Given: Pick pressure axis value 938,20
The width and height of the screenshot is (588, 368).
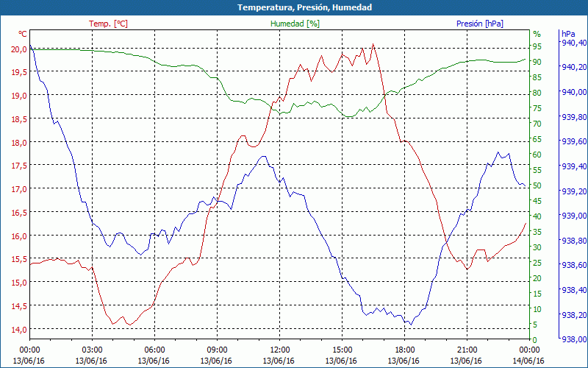Looking at the screenshot, I should point(573,315).
